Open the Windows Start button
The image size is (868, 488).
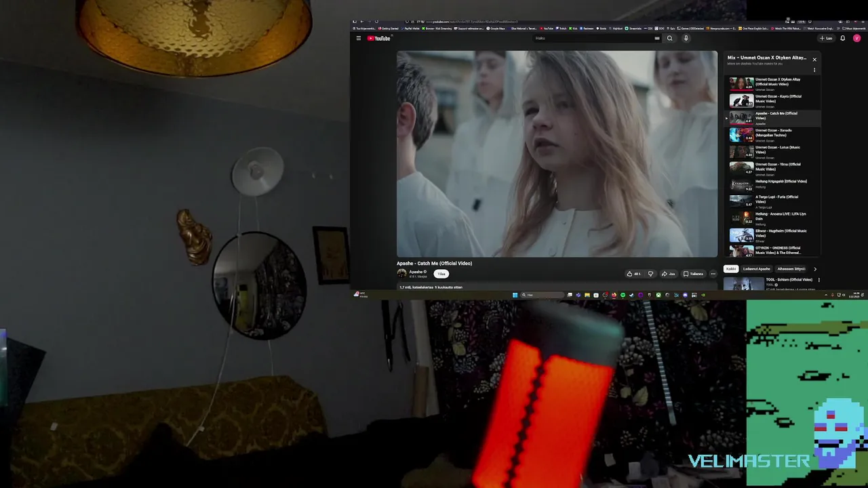click(515, 295)
